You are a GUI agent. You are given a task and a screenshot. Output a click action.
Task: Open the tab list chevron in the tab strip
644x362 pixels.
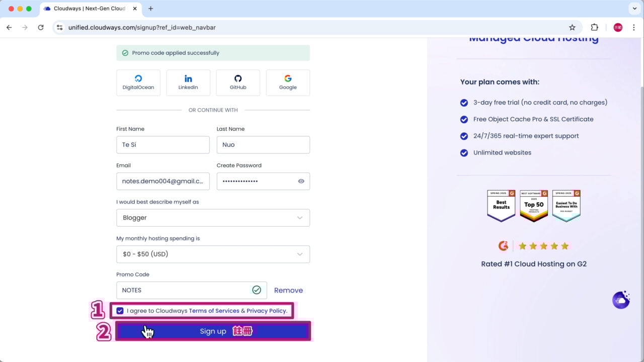pos(634,9)
